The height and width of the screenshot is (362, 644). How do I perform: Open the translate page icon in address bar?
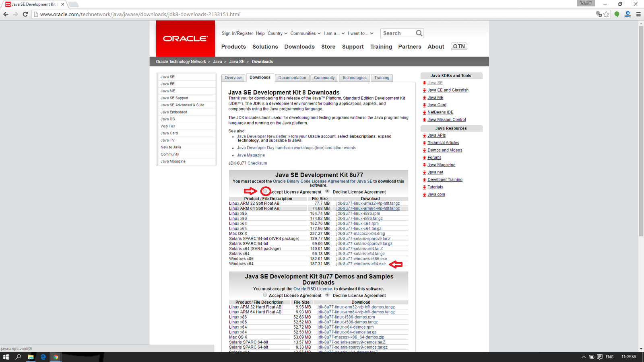point(599,14)
